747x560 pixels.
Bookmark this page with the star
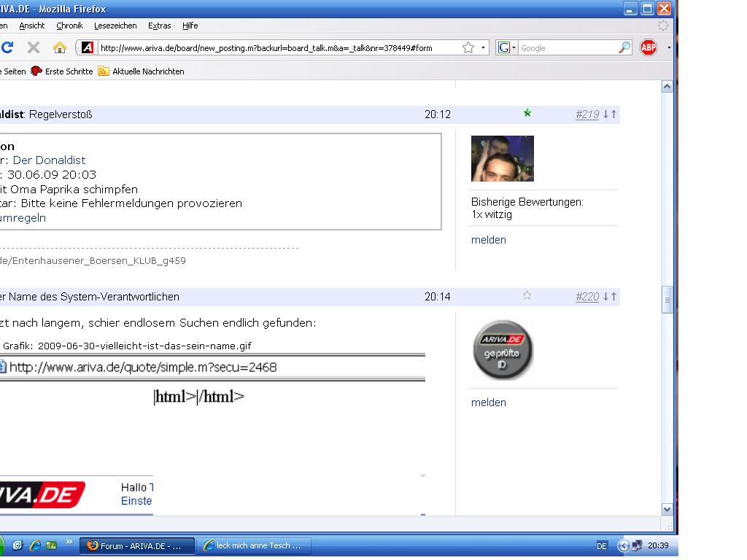468,47
